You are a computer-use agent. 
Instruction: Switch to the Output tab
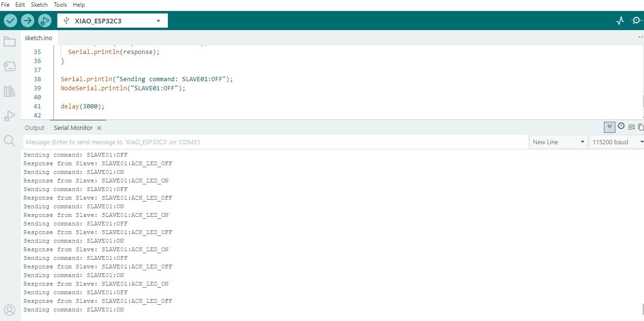[x=34, y=128]
